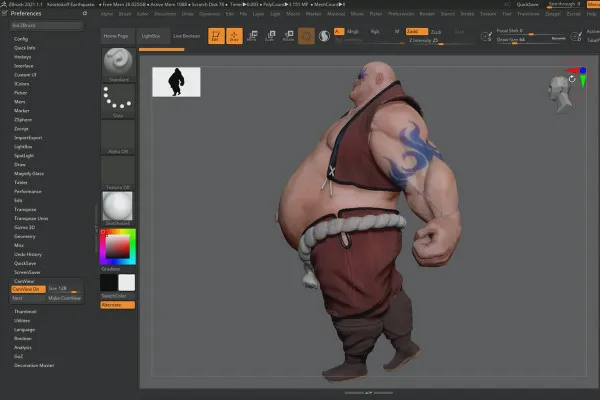600x400 pixels.
Task: Select the Edit mode button
Action: [216, 36]
